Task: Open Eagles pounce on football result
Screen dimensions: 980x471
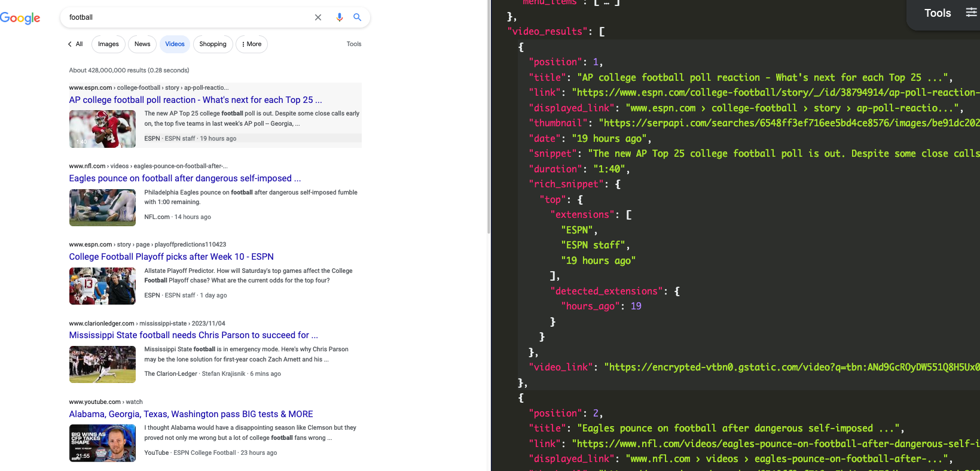Action: click(x=185, y=178)
